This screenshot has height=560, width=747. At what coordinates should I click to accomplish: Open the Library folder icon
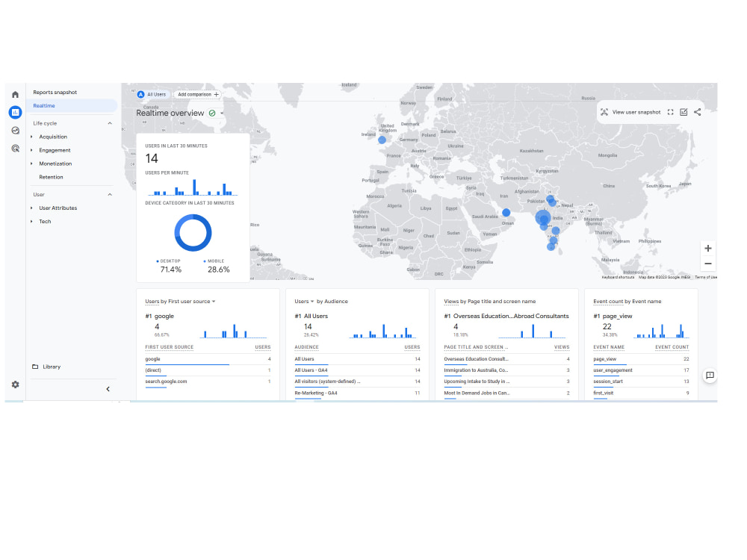35,367
